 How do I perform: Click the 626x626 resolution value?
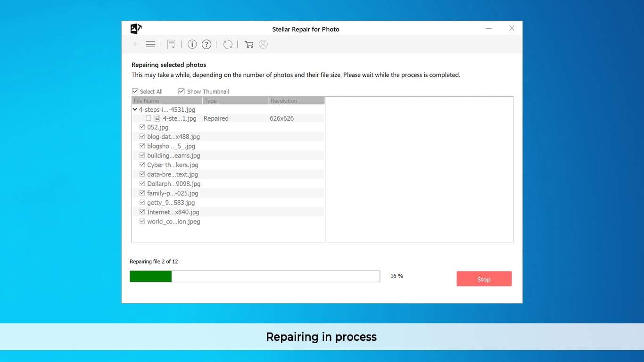coord(282,118)
